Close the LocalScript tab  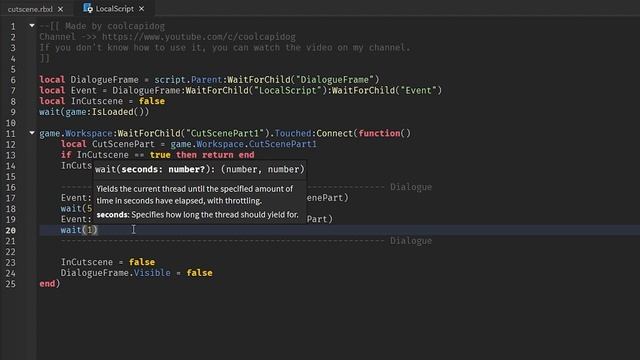(141, 9)
